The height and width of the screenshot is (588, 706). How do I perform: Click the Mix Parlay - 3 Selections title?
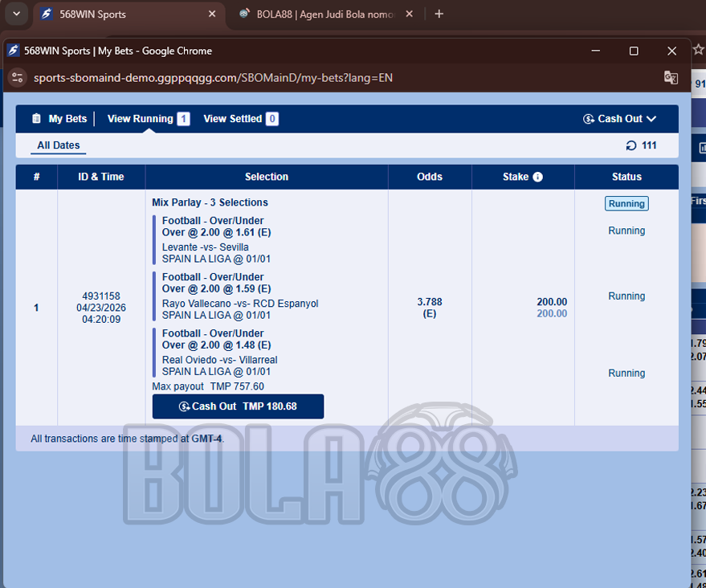pyautogui.click(x=210, y=202)
